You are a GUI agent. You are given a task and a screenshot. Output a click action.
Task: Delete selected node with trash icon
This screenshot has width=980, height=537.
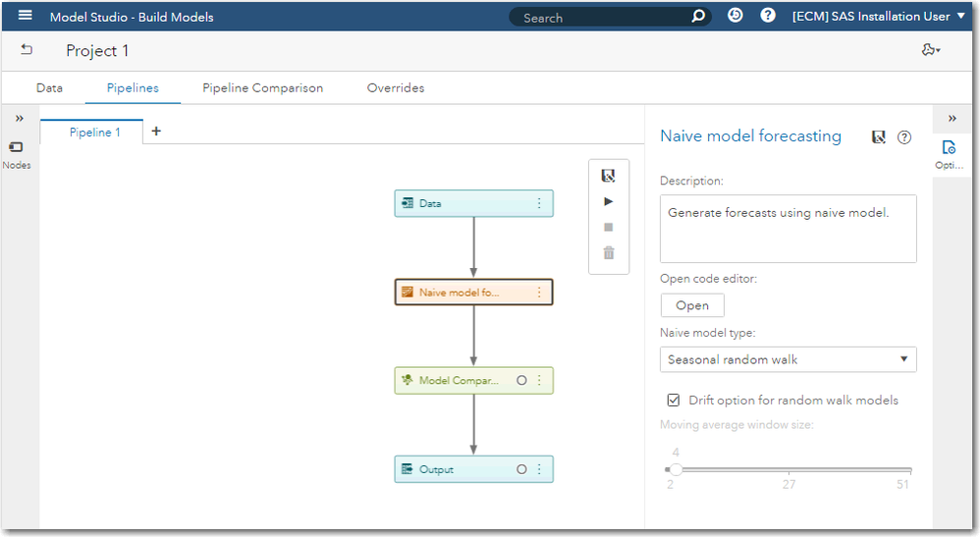pyautogui.click(x=609, y=253)
